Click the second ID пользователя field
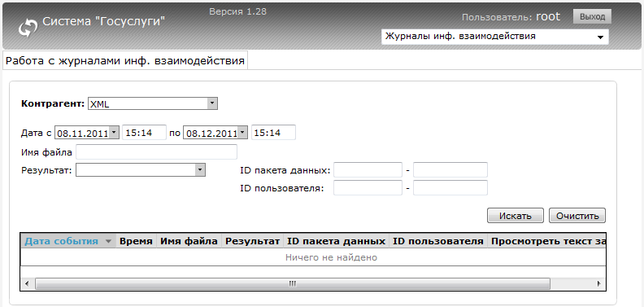The width and height of the screenshot is (644, 307). 450,188
